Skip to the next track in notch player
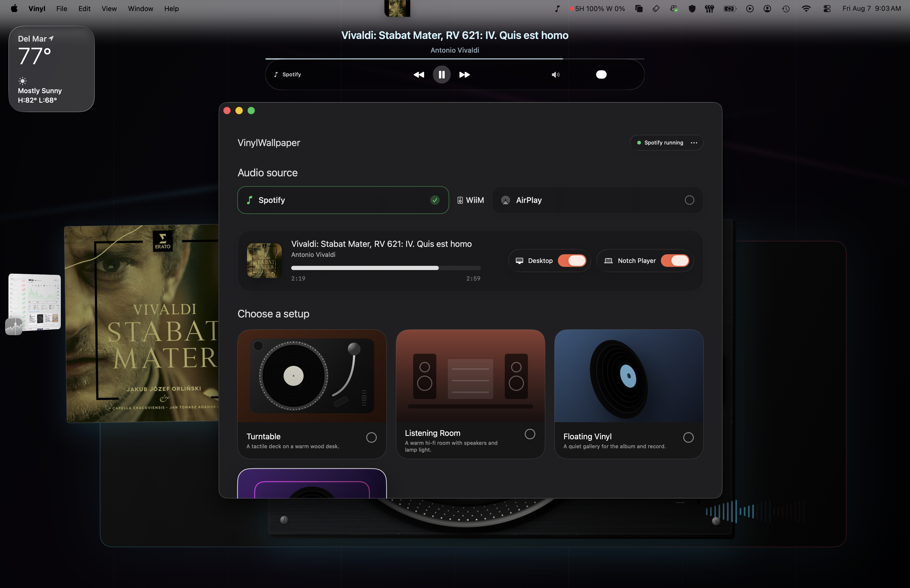Image resolution: width=910 pixels, height=588 pixels. pyautogui.click(x=464, y=74)
